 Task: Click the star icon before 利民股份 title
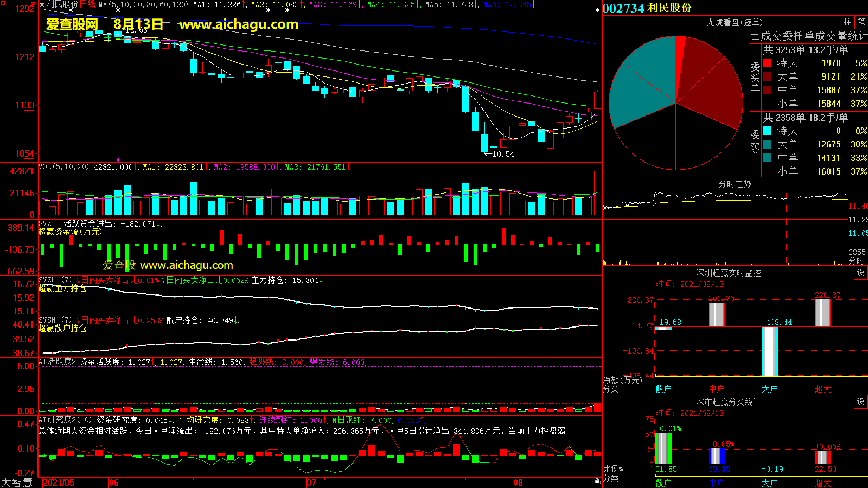click(x=42, y=4)
